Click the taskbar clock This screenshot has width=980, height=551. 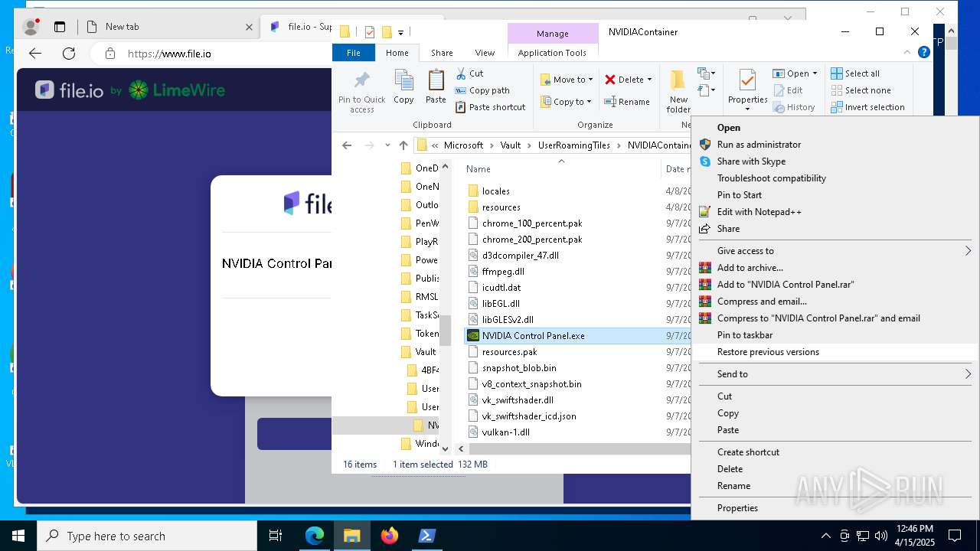tap(915, 536)
